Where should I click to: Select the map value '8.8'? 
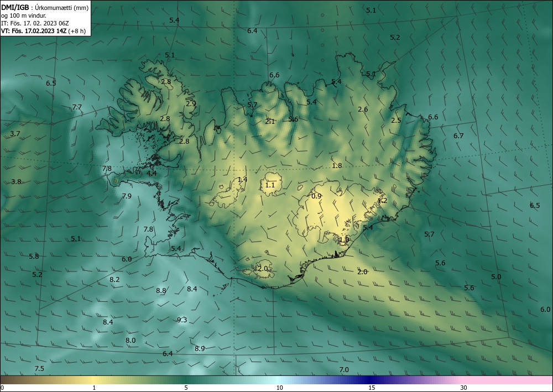[x=161, y=291]
